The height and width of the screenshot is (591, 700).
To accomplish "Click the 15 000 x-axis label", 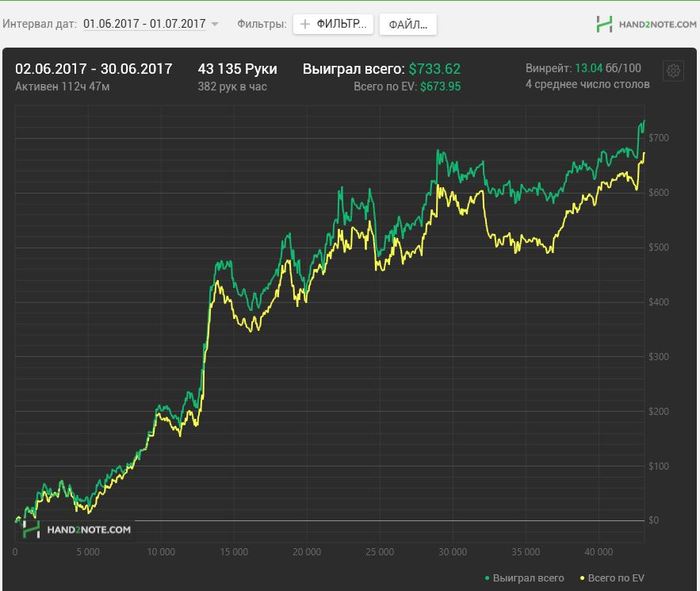I will (234, 552).
